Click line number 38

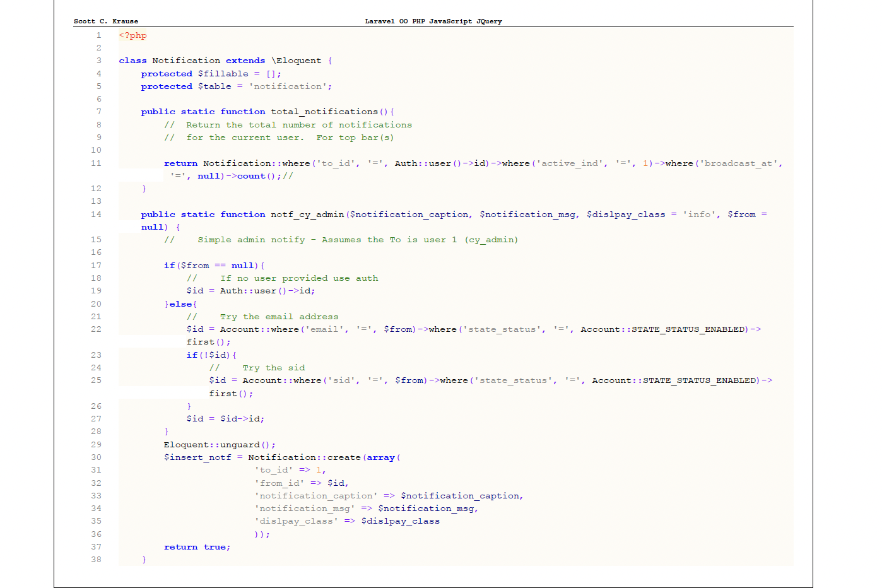pos(96,560)
